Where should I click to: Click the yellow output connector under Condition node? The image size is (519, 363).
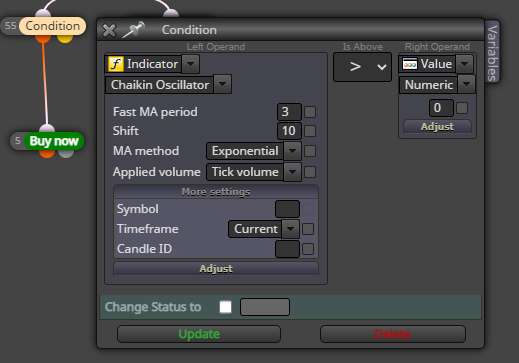(65, 38)
